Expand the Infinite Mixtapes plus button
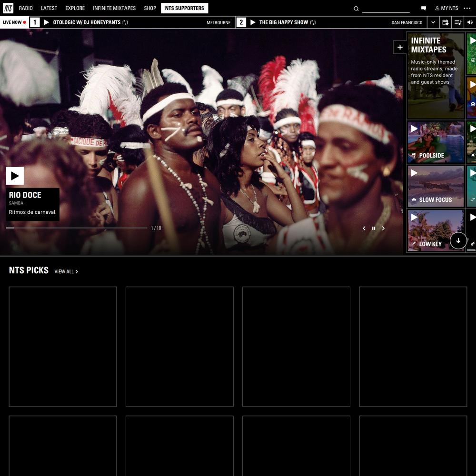 point(400,47)
